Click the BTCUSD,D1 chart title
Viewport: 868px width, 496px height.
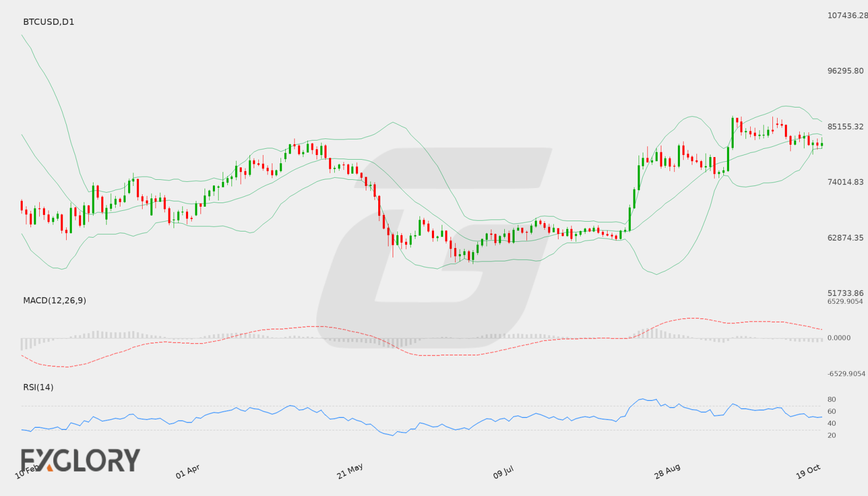[x=49, y=22]
